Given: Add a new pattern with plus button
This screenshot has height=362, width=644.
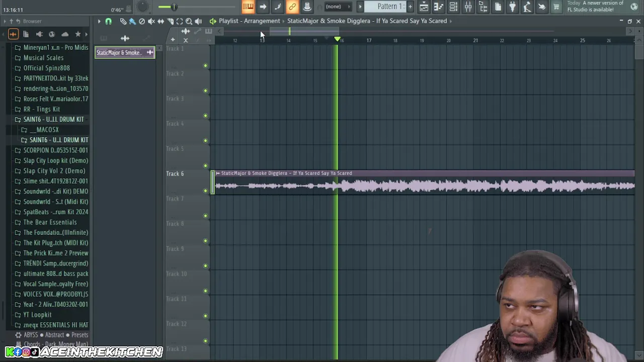Looking at the screenshot, I should [x=410, y=7].
